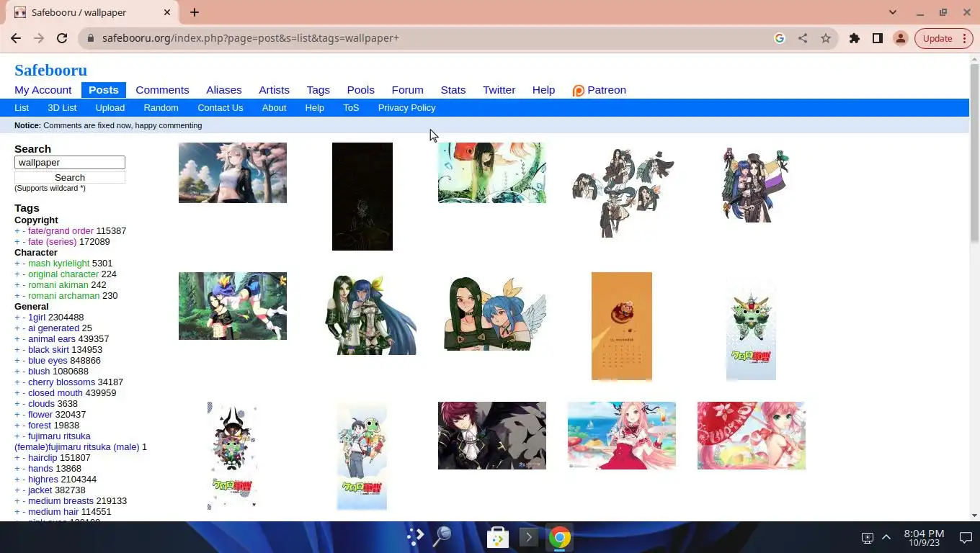
Task: Open the ai generated tag
Action: tap(53, 328)
